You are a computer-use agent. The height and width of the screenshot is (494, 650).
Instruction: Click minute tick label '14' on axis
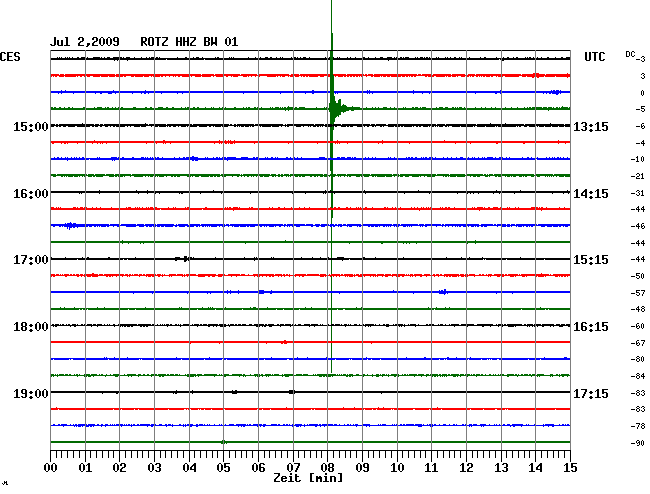tap(535, 467)
